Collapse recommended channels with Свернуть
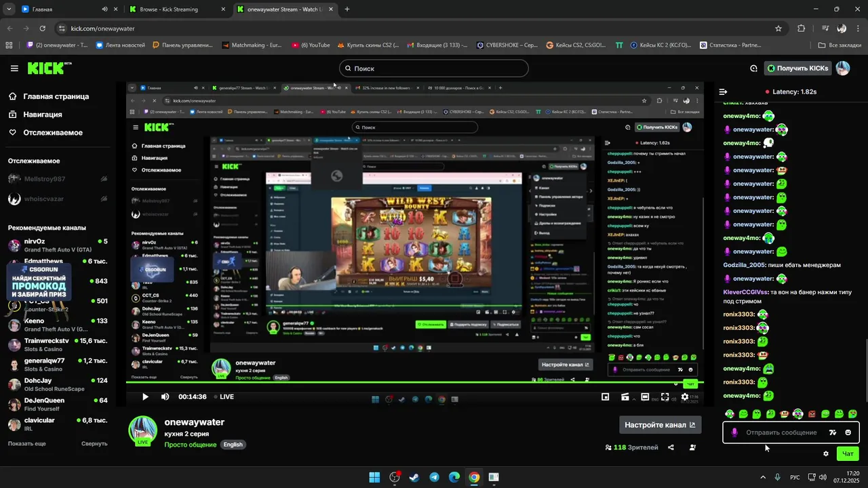Viewport: 868px width, 488px height. (x=94, y=443)
